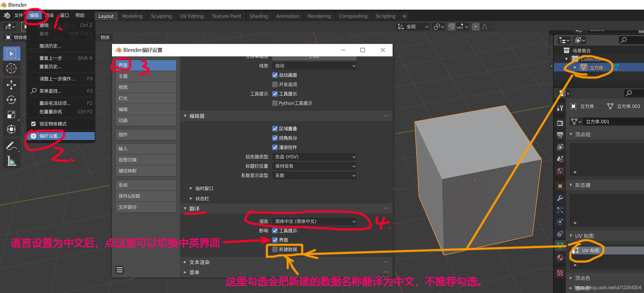The image size is (644, 293).
Task: Open the 系数显示类型 dropdown
Action: (x=314, y=175)
